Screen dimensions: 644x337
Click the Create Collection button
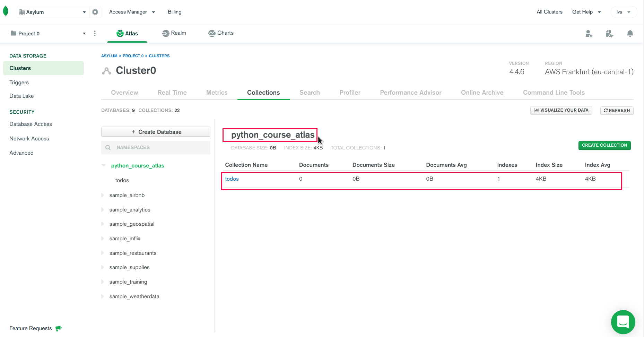(604, 145)
